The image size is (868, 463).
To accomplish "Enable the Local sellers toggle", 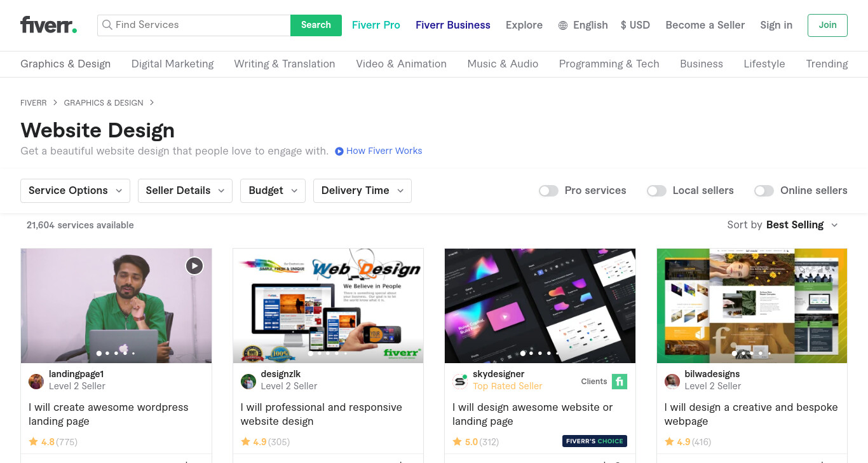I will 656,191.
